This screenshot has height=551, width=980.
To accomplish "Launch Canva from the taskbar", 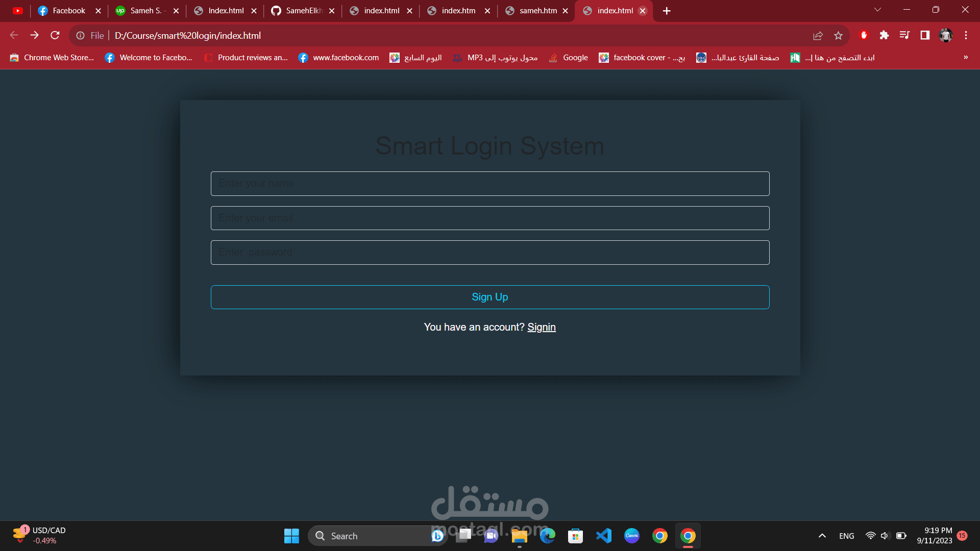I will 632,536.
